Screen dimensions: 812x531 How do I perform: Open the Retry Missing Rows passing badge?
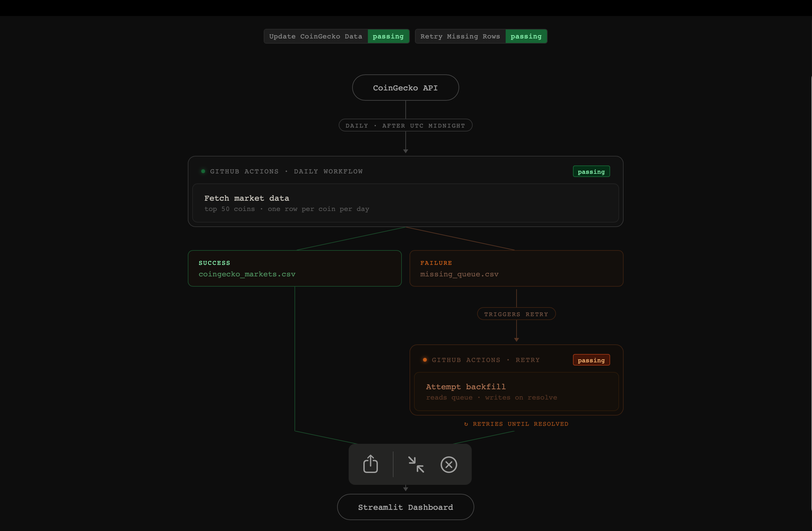click(481, 36)
